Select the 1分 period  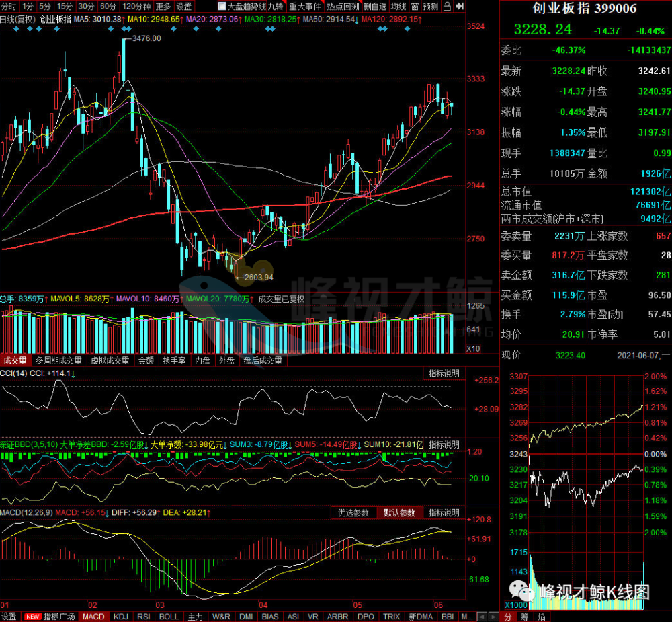click(x=28, y=7)
